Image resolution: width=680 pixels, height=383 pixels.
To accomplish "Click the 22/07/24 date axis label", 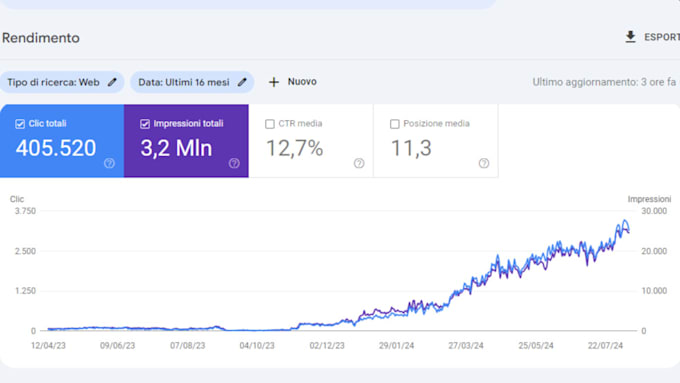I will click(605, 346).
